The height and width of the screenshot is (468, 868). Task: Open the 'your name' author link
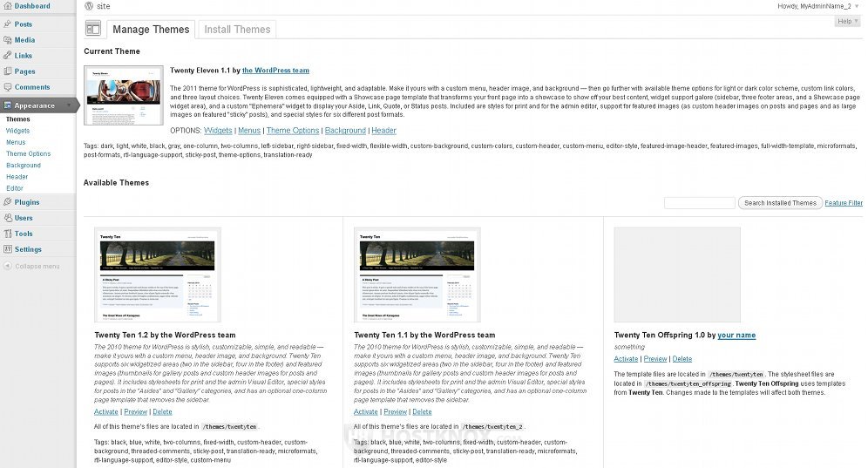[x=736, y=335]
